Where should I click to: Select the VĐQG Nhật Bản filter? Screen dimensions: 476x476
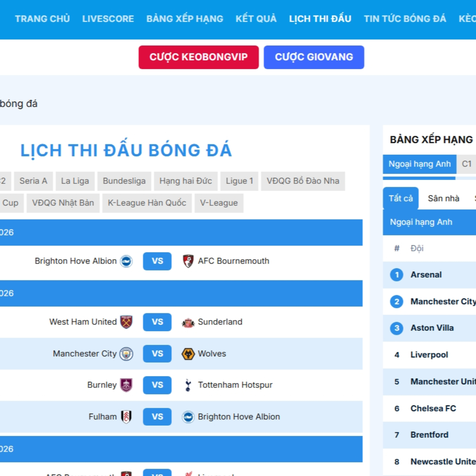[63, 203]
